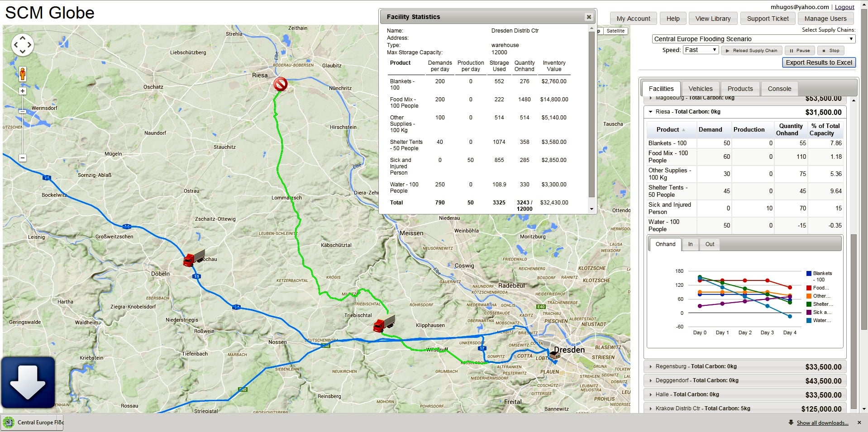Open the Central Europe Excel file download

pos(32,423)
